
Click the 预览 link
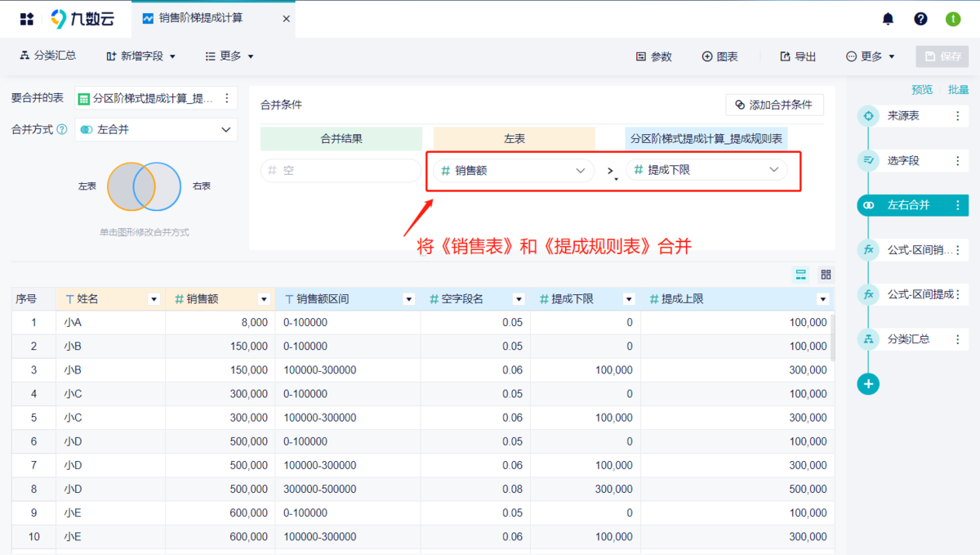coord(922,90)
